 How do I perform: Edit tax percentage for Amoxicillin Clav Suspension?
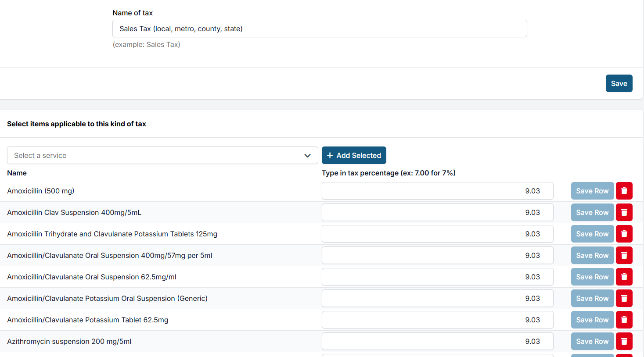click(x=437, y=212)
